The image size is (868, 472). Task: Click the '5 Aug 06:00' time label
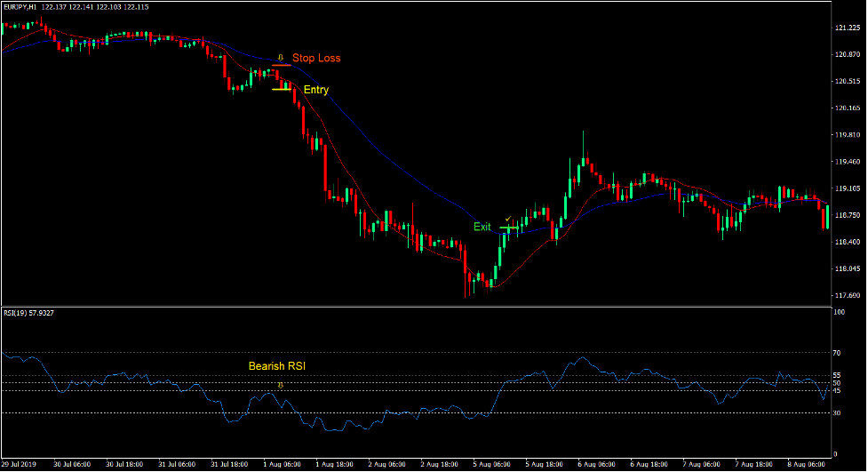pos(491,464)
